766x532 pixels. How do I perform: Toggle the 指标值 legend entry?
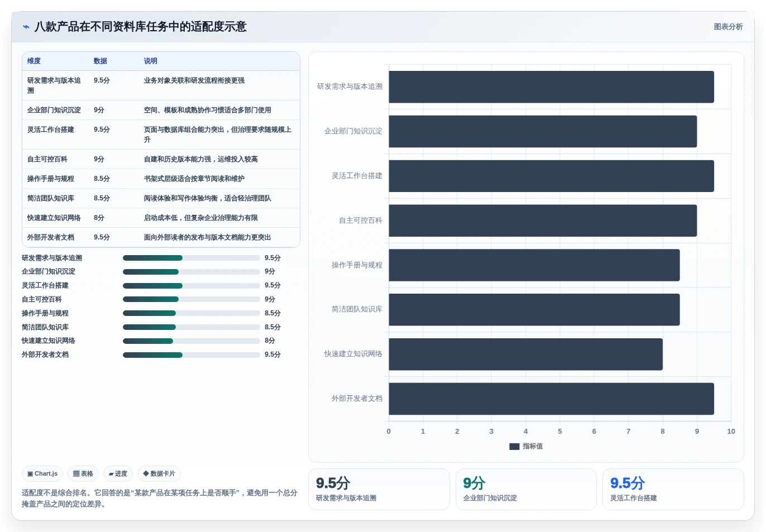coord(526,447)
